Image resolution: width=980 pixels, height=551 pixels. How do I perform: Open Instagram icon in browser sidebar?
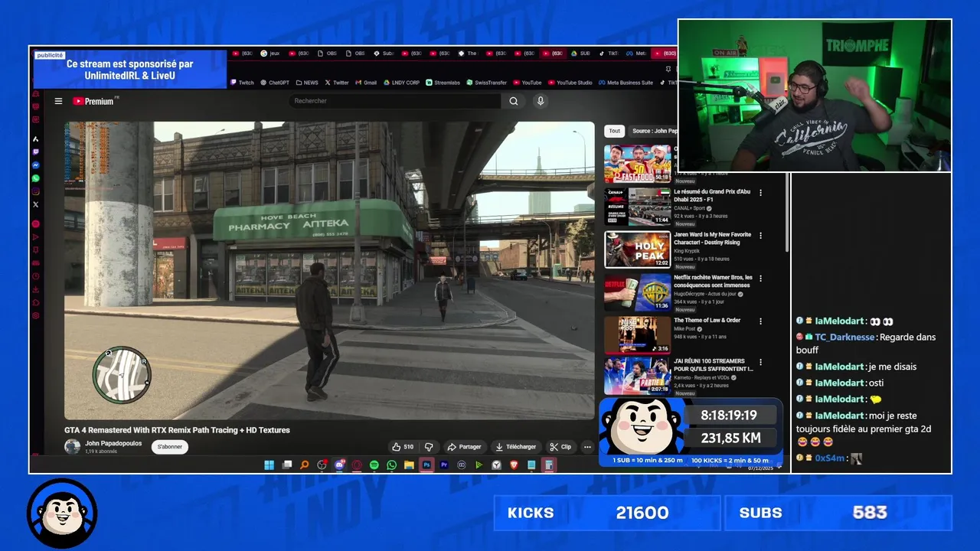(x=36, y=191)
